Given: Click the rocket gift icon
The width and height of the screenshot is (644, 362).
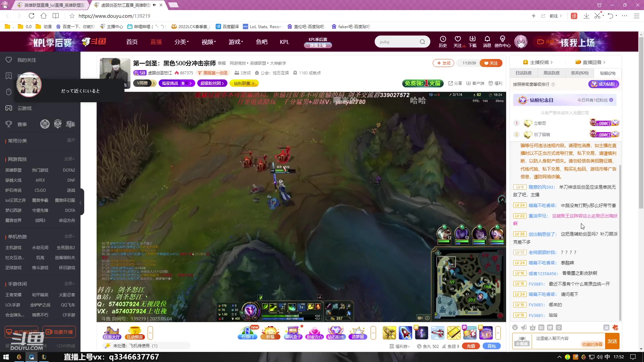Looking at the screenshot, I should 405,333.
